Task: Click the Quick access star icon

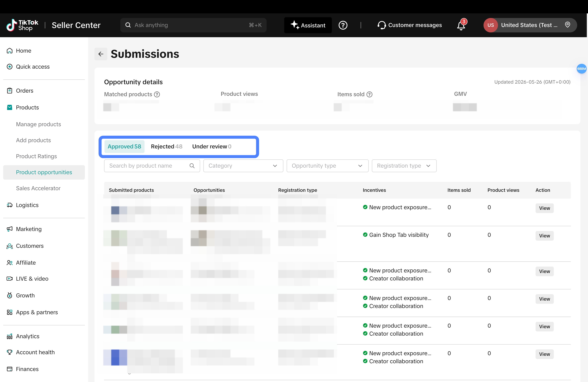Action: [x=10, y=67]
